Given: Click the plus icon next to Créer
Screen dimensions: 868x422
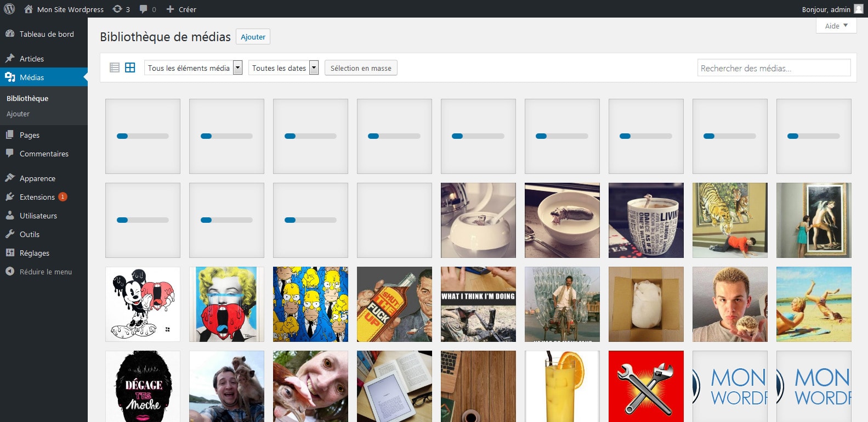Looking at the screenshot, I should coord(170,9).
